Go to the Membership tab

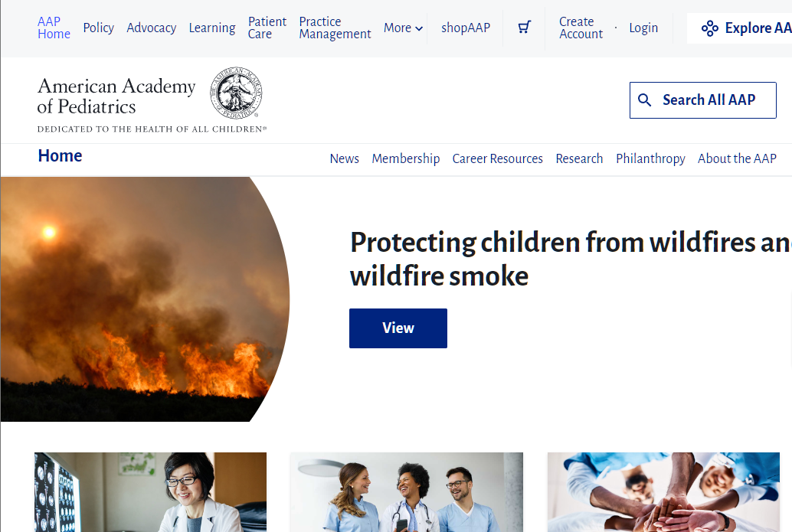pos(406,158)
